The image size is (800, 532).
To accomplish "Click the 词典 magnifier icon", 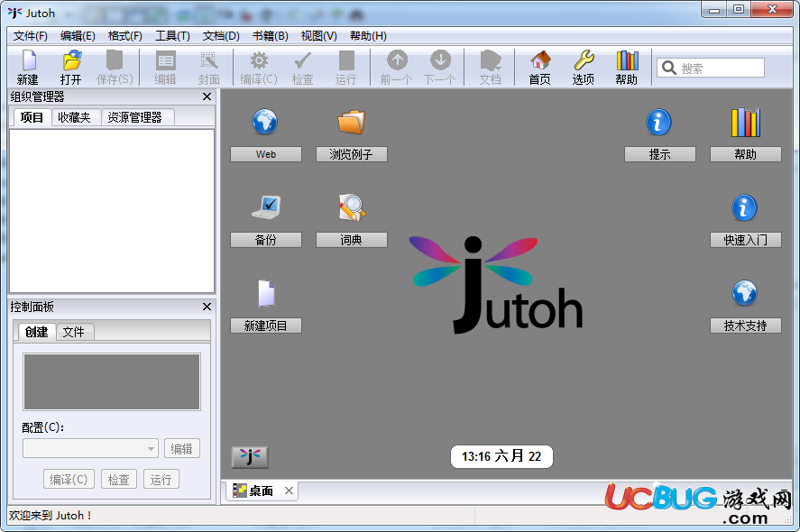I will point(352,207).
